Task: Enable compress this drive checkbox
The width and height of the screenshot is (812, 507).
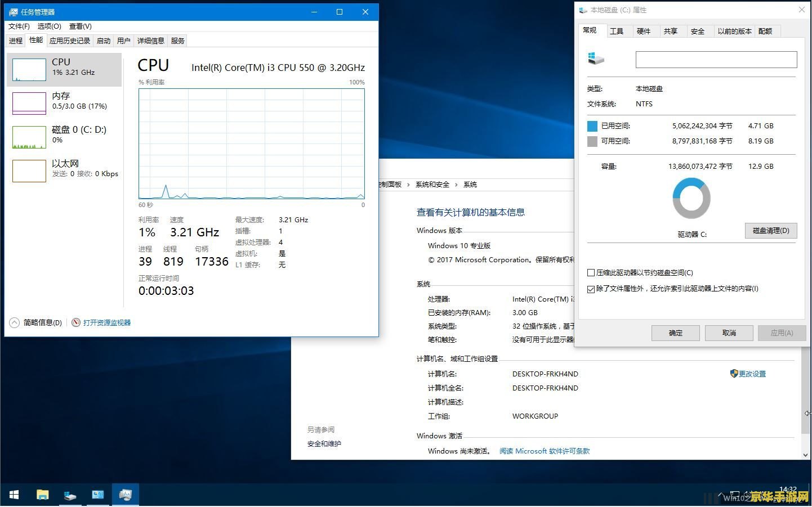Action: pos(591,273)
